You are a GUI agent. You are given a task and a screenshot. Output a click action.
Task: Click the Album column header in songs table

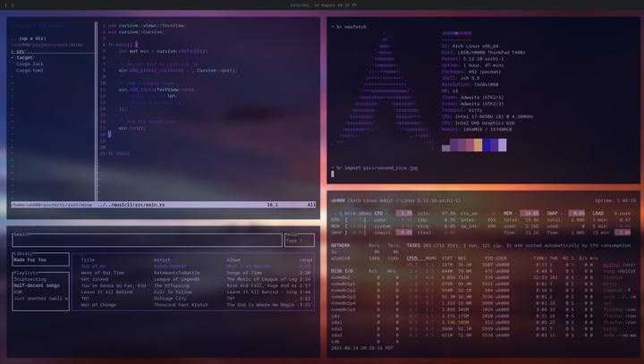(233, 260)
